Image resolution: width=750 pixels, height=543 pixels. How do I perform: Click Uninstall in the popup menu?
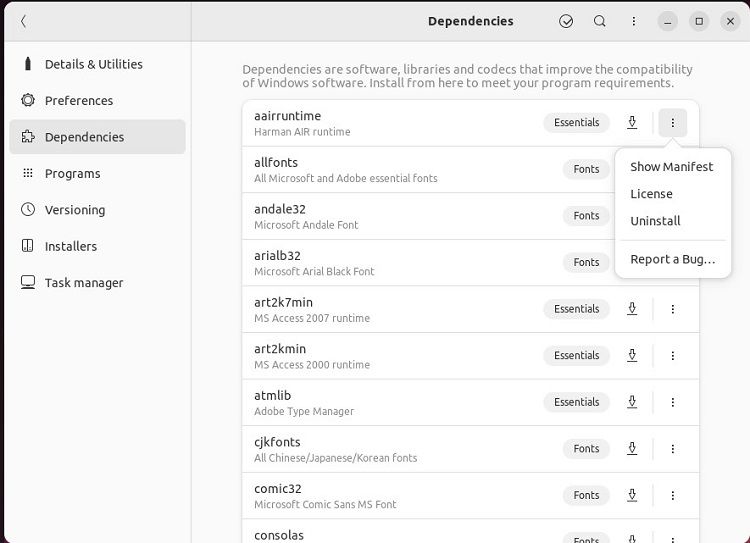(x=655, y=221)
